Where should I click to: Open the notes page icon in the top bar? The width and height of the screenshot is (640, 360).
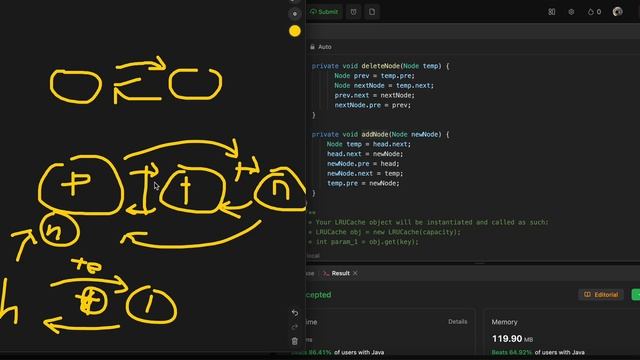(372, 12)
